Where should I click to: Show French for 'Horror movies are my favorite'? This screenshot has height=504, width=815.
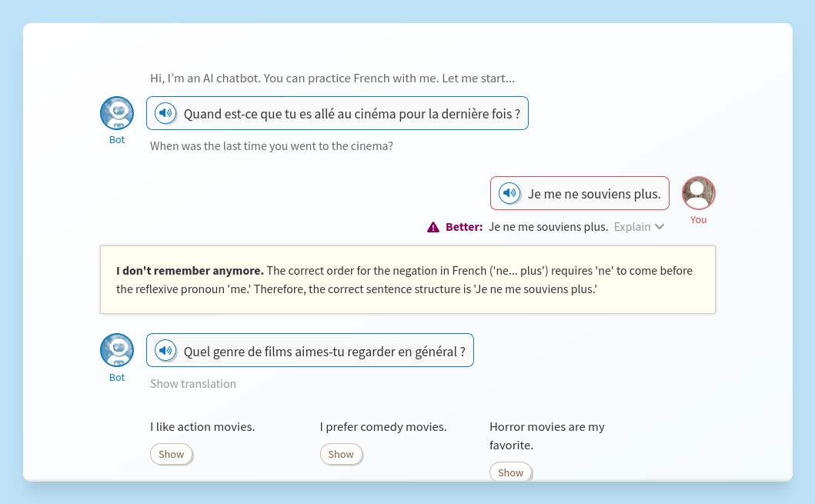tap(510, 472)
